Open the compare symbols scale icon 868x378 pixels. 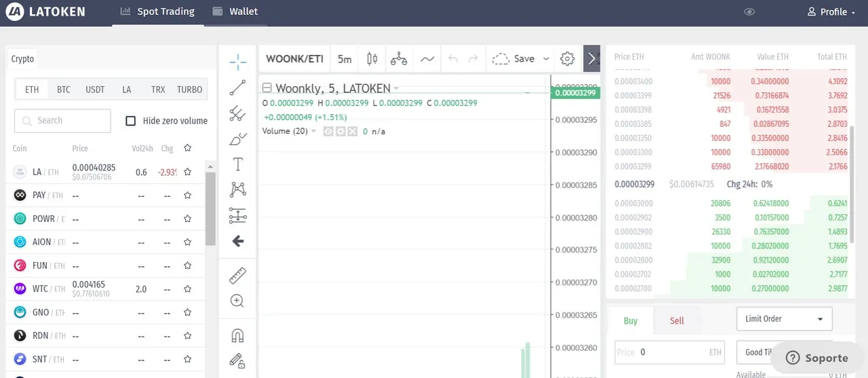coord(399,59)
